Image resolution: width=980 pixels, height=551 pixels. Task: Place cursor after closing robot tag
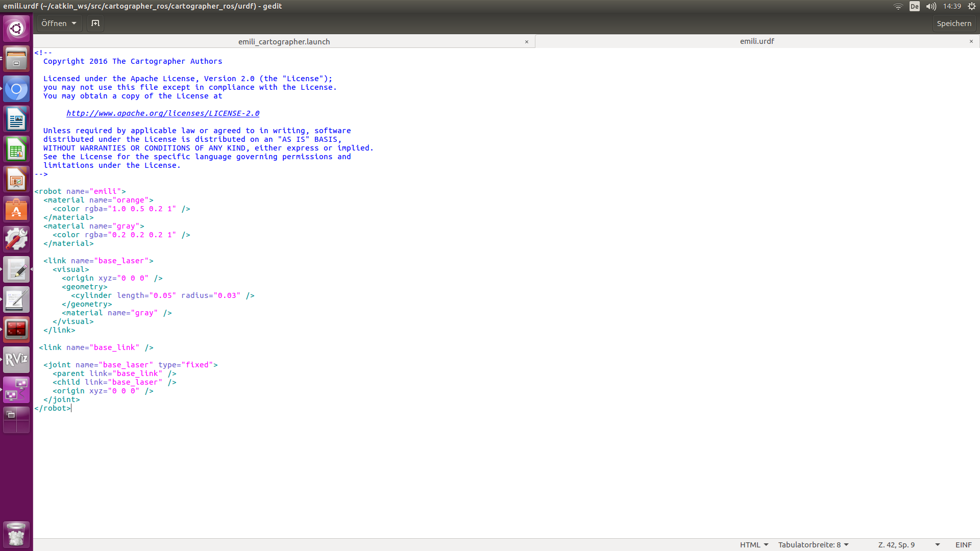[71, 408]
